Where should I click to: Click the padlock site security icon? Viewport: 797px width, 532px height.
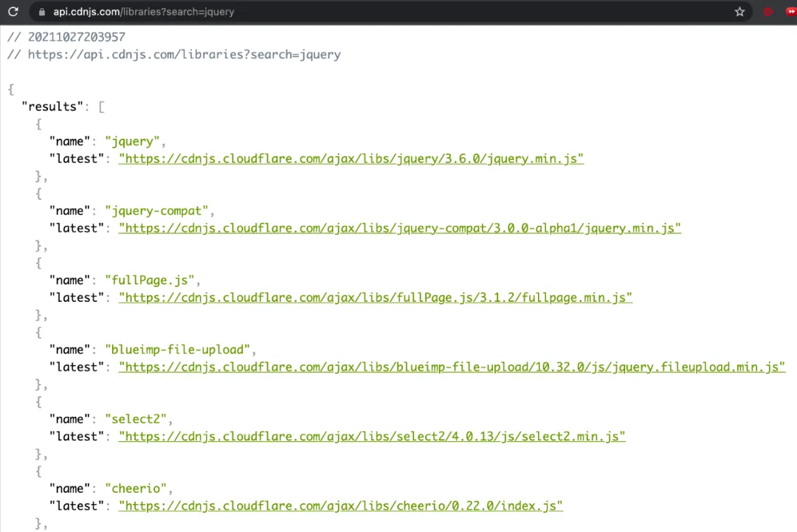pyautogui.click(x=42, y=12)
